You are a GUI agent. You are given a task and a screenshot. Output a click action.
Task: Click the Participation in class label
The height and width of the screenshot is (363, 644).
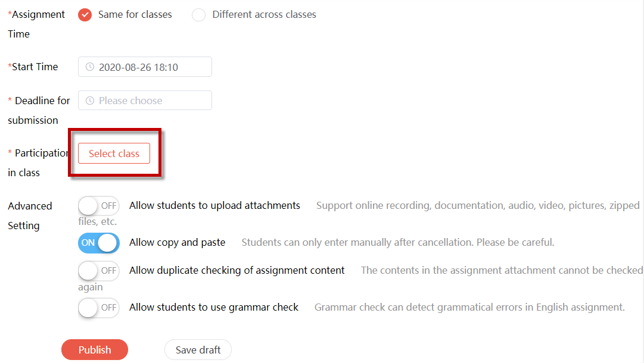38,163
